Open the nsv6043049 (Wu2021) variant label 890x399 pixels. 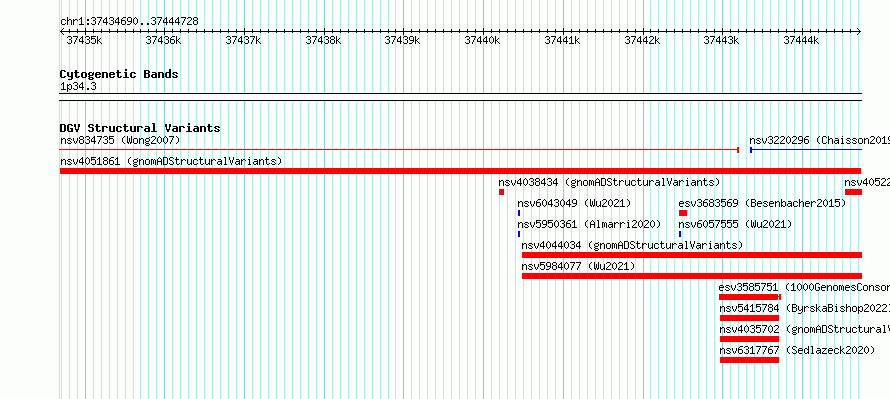pos(574,203)
